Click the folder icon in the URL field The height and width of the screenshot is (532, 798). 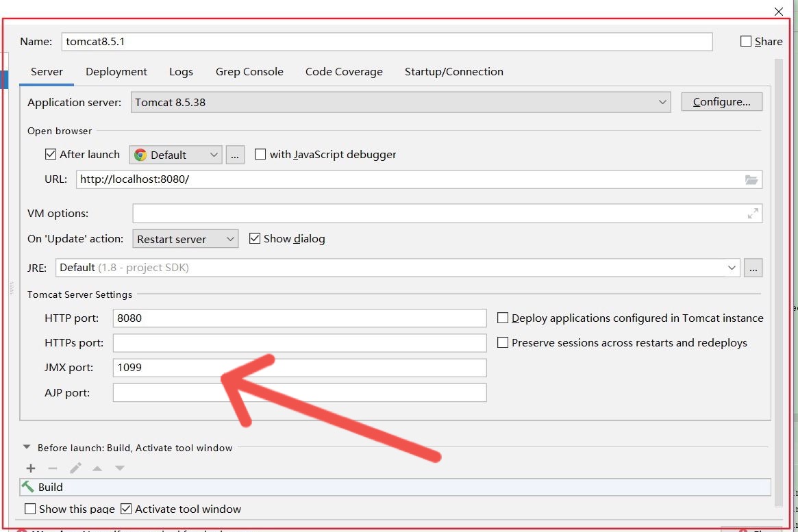tap(751, 179)
